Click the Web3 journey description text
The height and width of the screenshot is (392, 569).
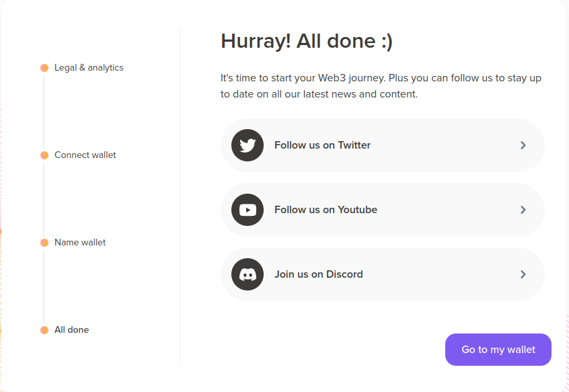click(381, 86)
